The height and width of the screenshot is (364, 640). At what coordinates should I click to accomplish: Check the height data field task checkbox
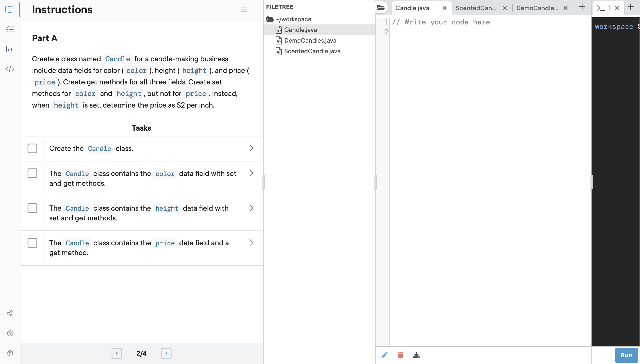pos(32,208)
